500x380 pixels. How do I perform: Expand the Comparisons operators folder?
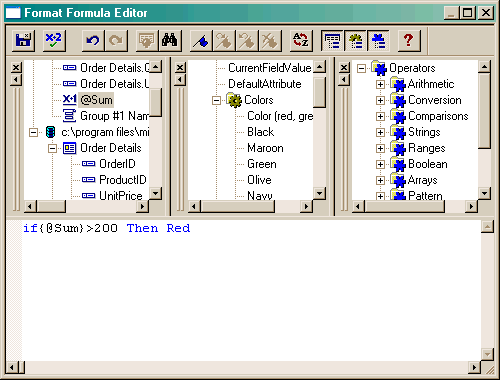(380, 116)
